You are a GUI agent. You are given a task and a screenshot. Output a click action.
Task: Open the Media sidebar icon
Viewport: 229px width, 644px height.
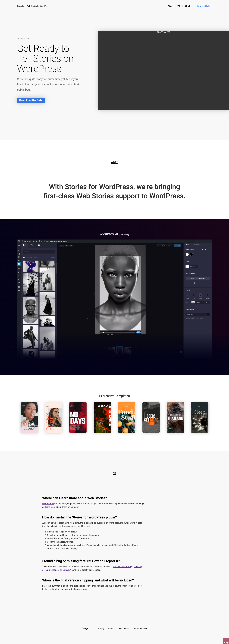19,254
